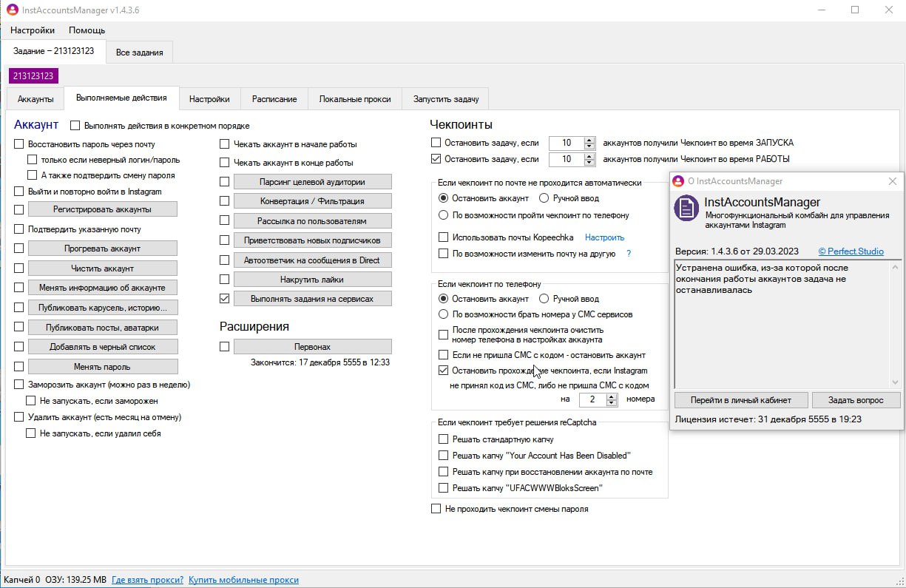Screen dimensions: 906x588
Task: Open Добавлять в черный список button
Action: pos(103,347)
